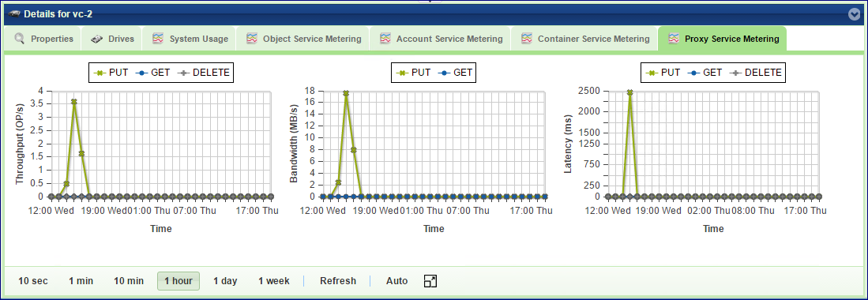Select the 1 week interval

(x=273, y=280)
